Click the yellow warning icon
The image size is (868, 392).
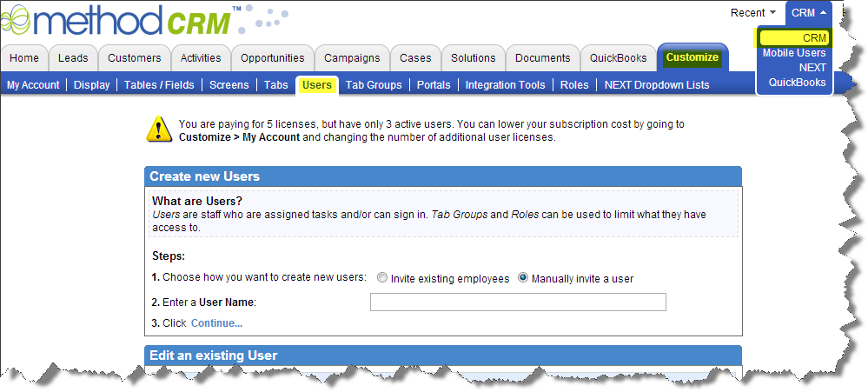click(x=159, y=129)
